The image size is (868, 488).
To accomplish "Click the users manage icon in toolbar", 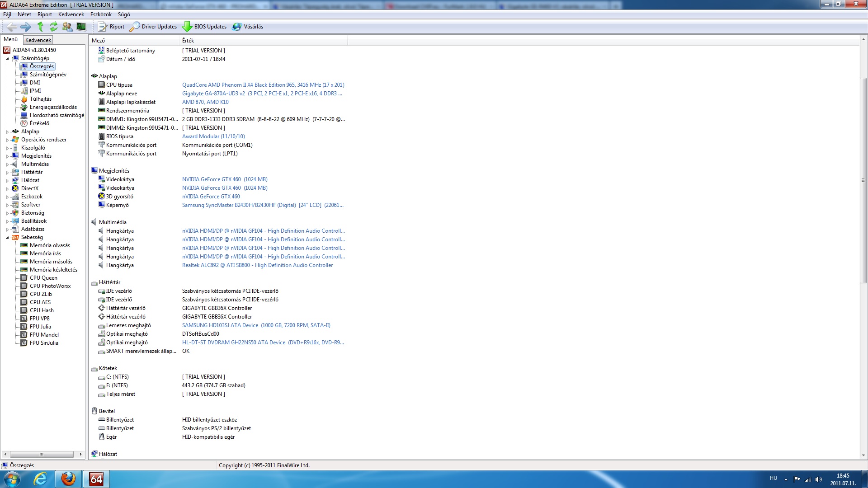I will [x=67, y=27].
